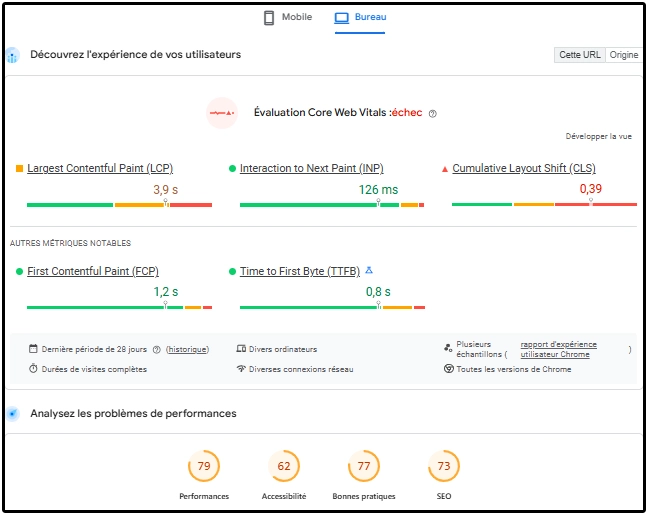
Task: Switch to the Mobile tab
Action: point(287,18)
